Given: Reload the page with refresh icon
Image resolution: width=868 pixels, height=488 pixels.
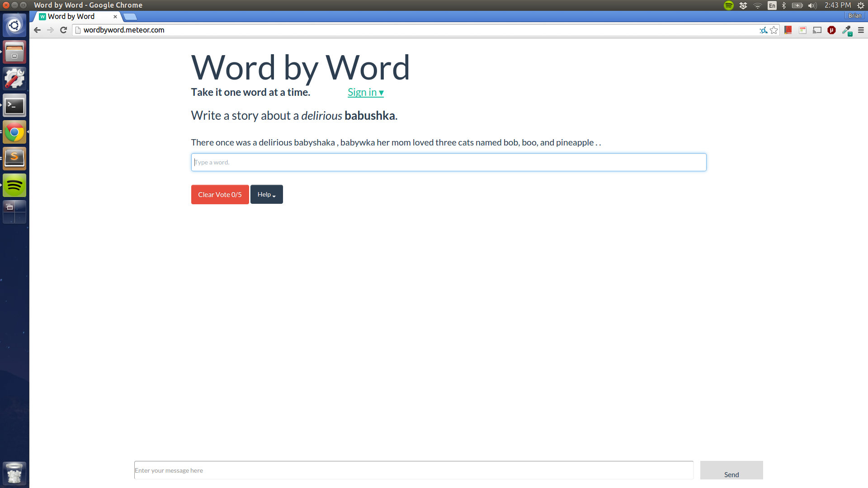Looking at the screenshot, I should (64, 30).
